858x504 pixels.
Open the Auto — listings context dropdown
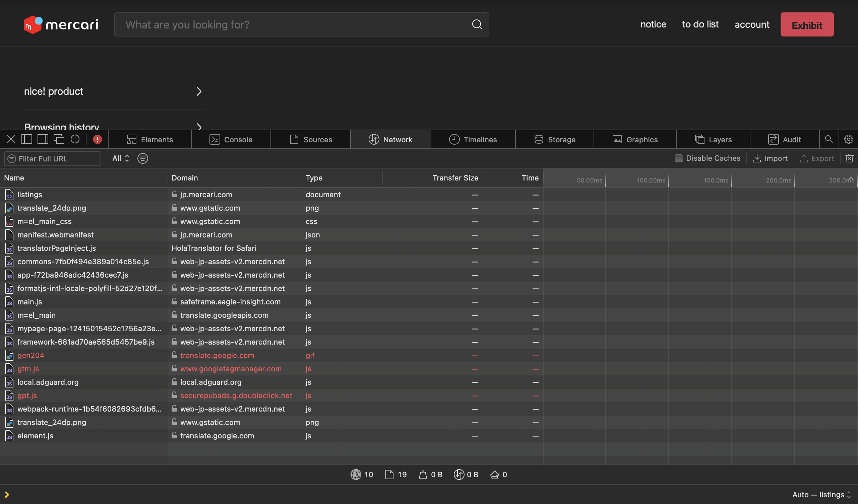click(x=821, y=495)
